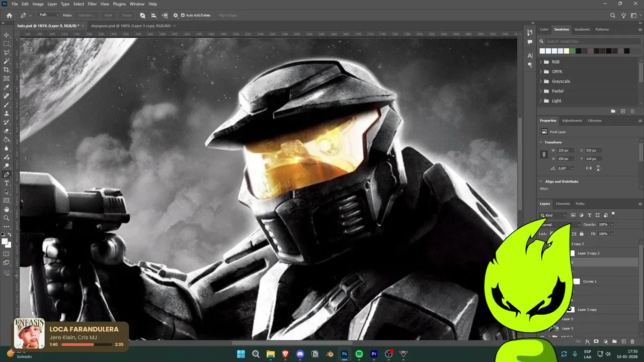The image size is (644, 362).
Task: Select the Eraser tool
Action: (x=7, y=131)
